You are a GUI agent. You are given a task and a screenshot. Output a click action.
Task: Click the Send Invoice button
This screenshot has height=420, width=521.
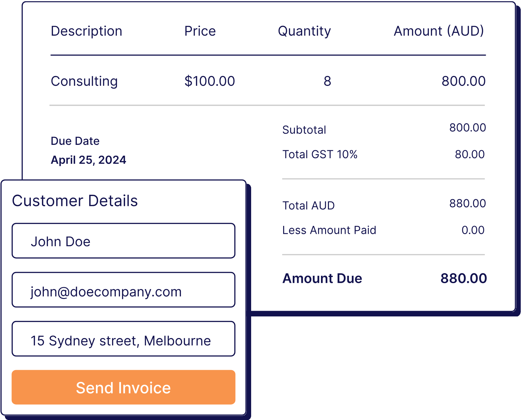click(123, 387)
